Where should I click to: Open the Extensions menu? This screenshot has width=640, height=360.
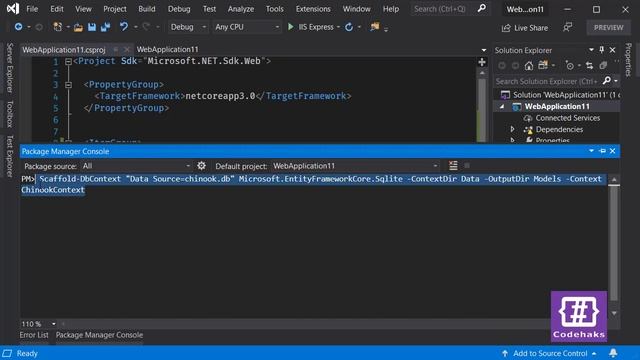313,9
